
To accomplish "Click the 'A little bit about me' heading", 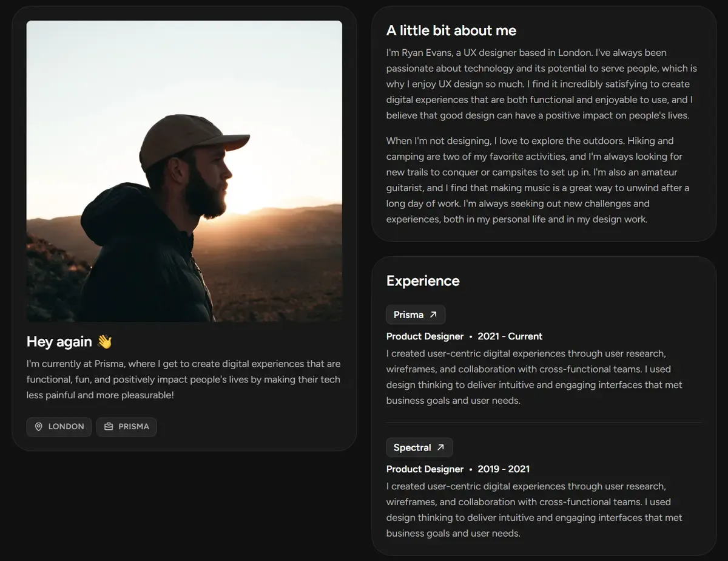I will (451, 30).
